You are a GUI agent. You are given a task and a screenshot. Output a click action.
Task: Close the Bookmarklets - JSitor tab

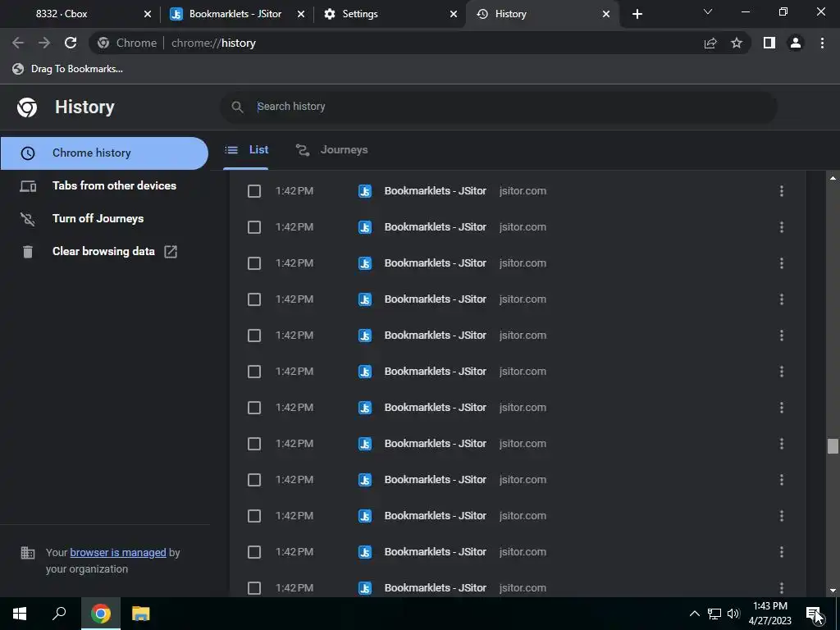tap(301, 14)
